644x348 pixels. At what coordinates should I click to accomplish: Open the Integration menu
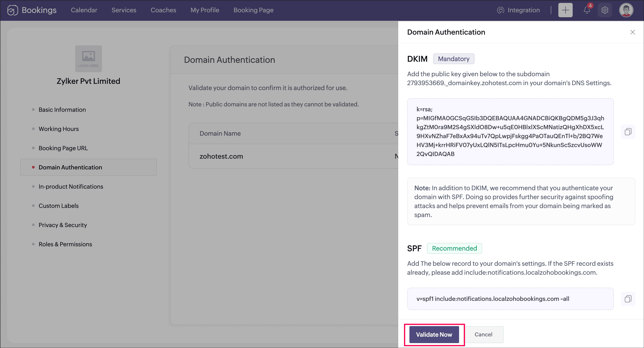pos(519,10)
